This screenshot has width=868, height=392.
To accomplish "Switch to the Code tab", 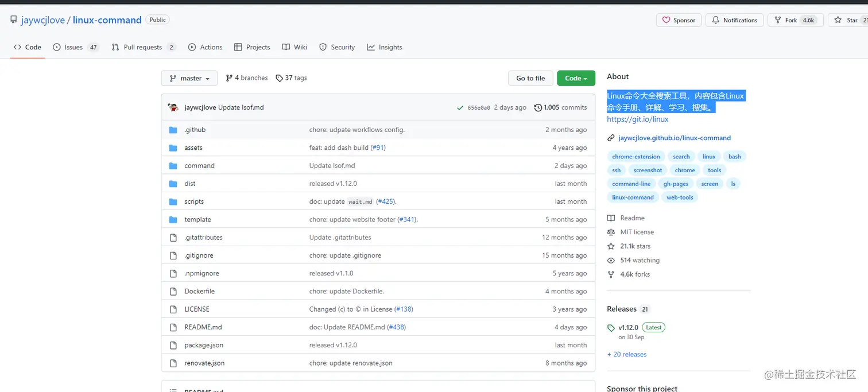I will [28, 47].
